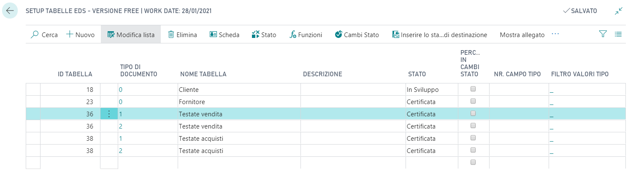Click the Descrizione cell of the Fornitore row
The image size is (644, 177).
tap(353, 102)
